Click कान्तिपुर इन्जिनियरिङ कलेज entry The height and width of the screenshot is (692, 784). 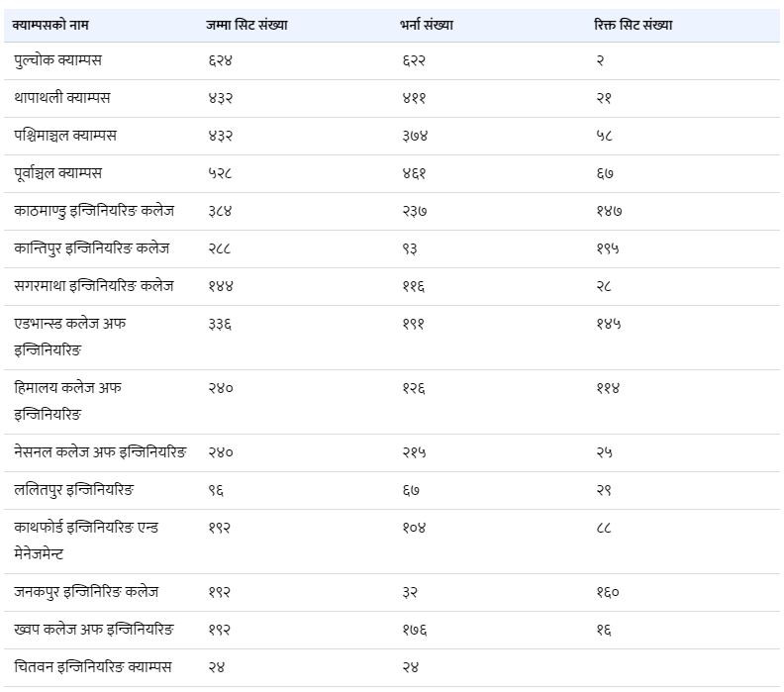pos(91,248)
